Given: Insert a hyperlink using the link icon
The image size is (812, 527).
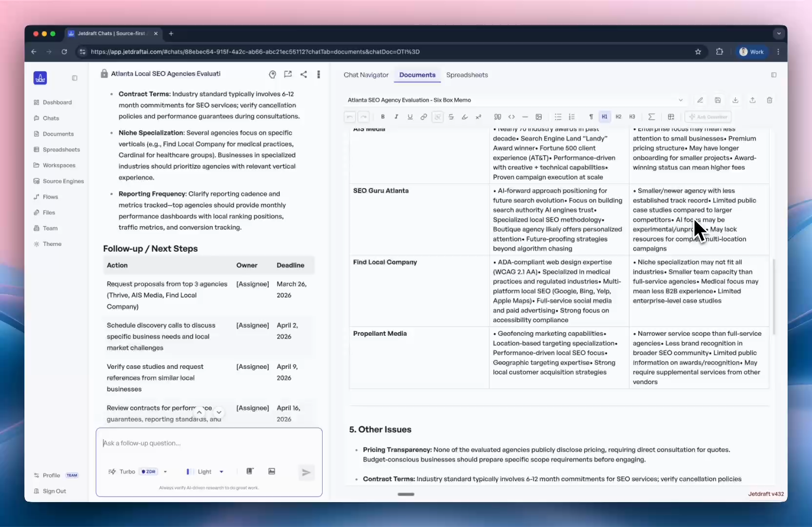Looking at the screenshot, I should [424, 117].
